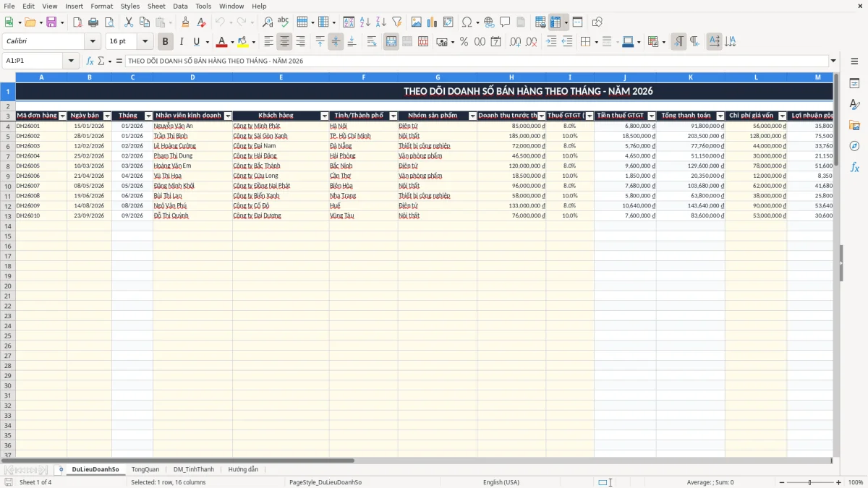Viewport: 868px width, 488px height.
Task: Click zoom level 100% in status bar
Action: pos(856,482)
